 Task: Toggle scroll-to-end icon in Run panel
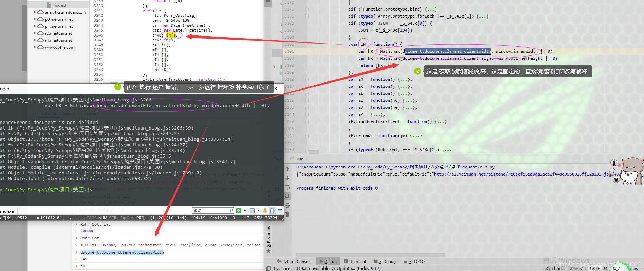[287, 196]
